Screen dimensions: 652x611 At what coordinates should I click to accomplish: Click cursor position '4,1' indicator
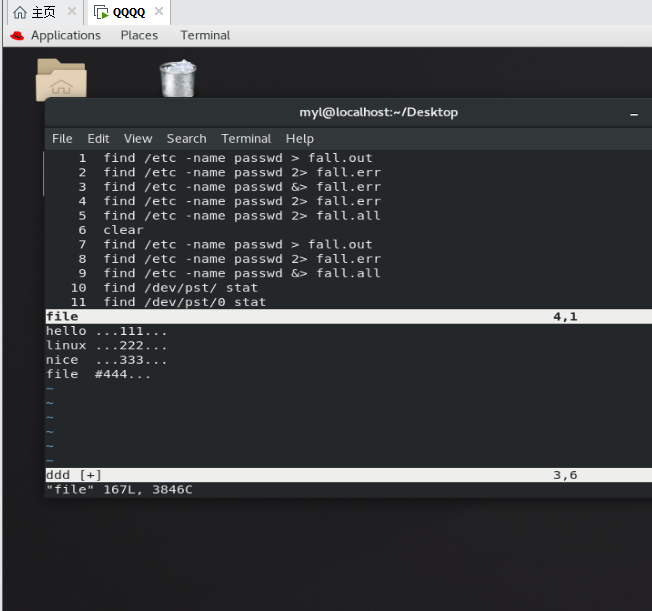tap(565, 317)
